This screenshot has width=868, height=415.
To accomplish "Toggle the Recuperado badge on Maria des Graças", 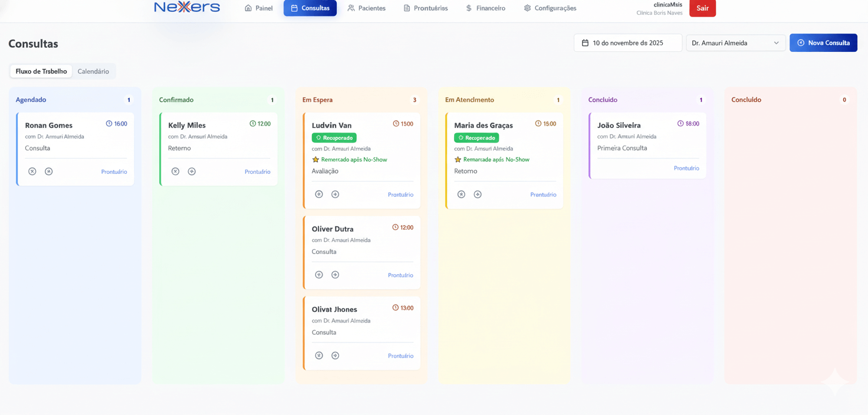I will (x=476, y=137).
